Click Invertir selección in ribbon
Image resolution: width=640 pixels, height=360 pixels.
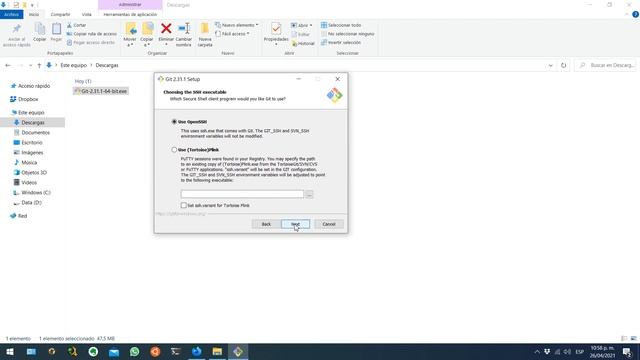(341, 42)
